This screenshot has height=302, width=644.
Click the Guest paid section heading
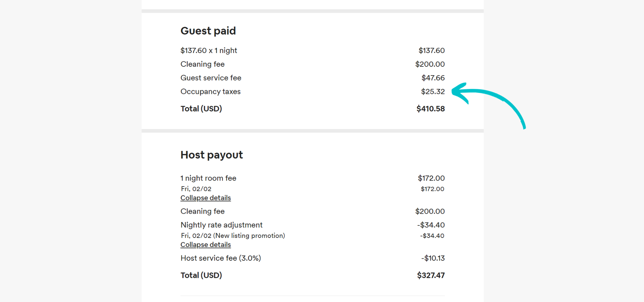(208, 31)
